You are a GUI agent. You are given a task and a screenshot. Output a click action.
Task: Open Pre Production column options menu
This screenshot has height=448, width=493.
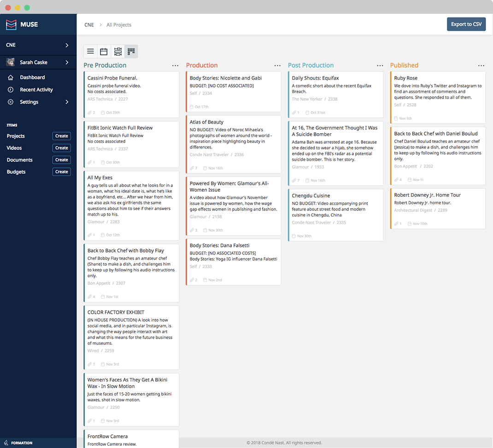click(x=175, y=65)
